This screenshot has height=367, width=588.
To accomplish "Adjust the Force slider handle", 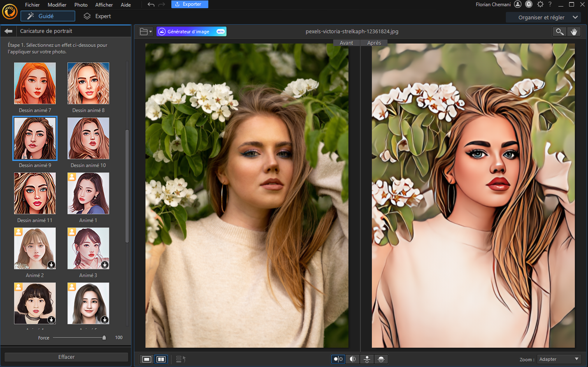I will [x=104, y=337].
